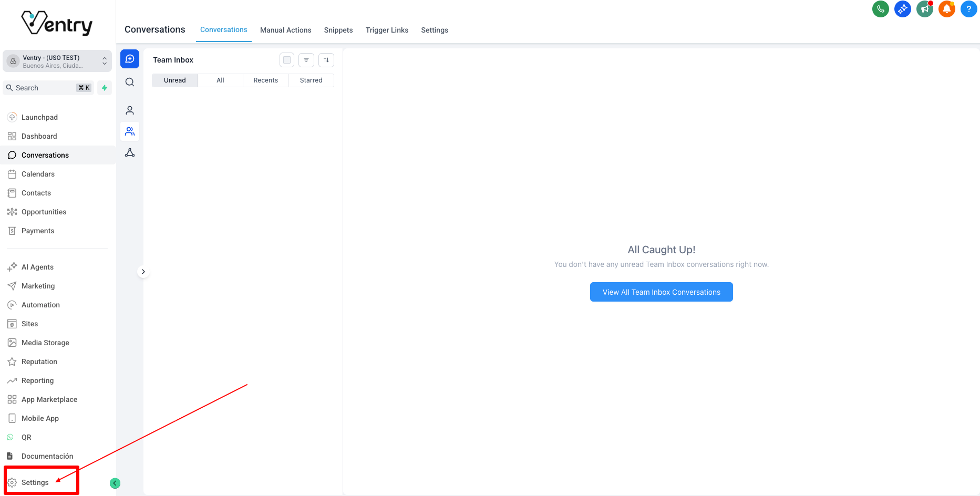Viewport: 980px width, 496px height.
Task: Open the Manual Actions tab
Action: tap(285, 30)
